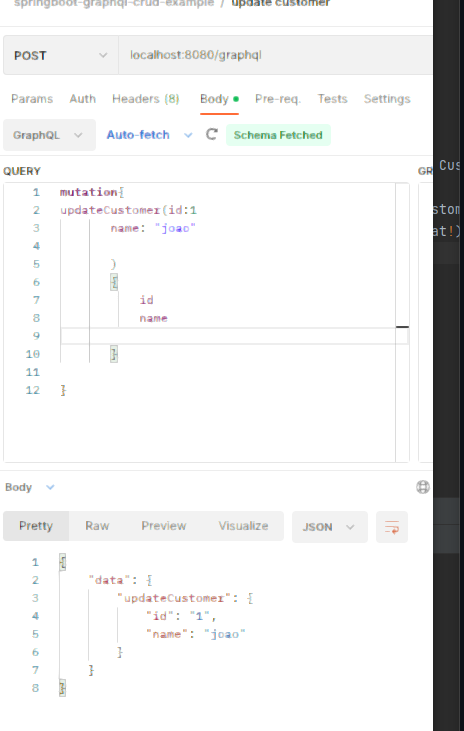Click the "updateCustomer" key in response
The height and width of the screenshot is (731, 464).
point(173,598)
